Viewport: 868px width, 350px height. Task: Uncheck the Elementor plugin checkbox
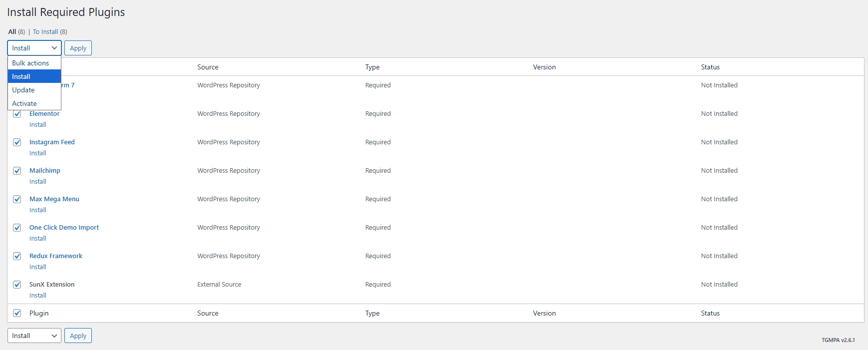[x=17, y=114]
